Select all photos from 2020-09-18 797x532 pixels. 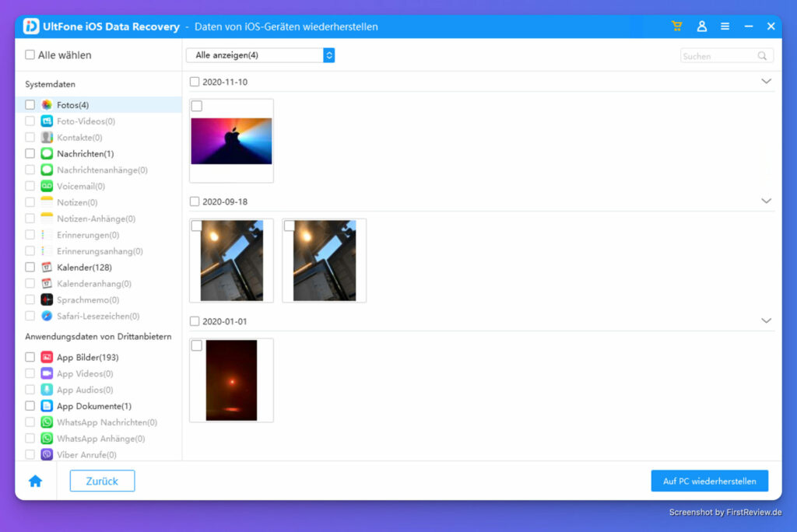tap(194, 201)
